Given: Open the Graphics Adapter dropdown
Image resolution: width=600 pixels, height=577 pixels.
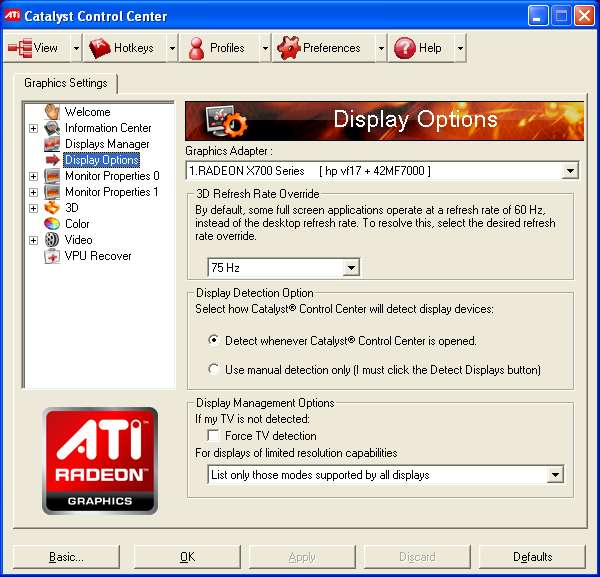Looking at the screenshot, I should pyautogui.click(x=569, y=171).
